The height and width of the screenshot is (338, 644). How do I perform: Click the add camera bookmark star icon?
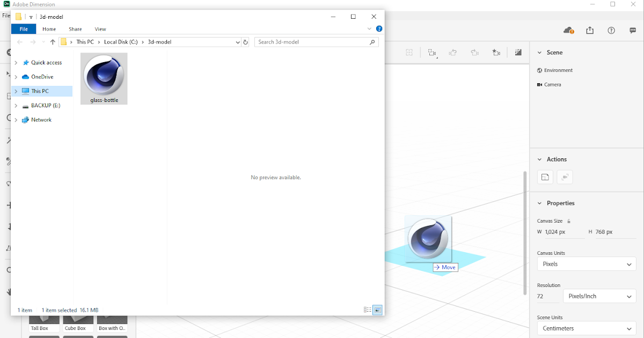pyautogui.click(x=496, y=53)
